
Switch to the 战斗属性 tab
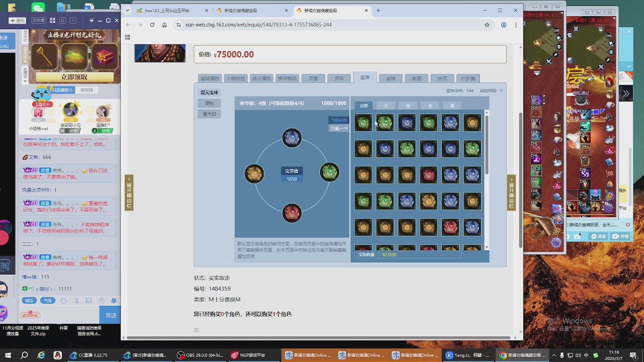pos(262,78)
